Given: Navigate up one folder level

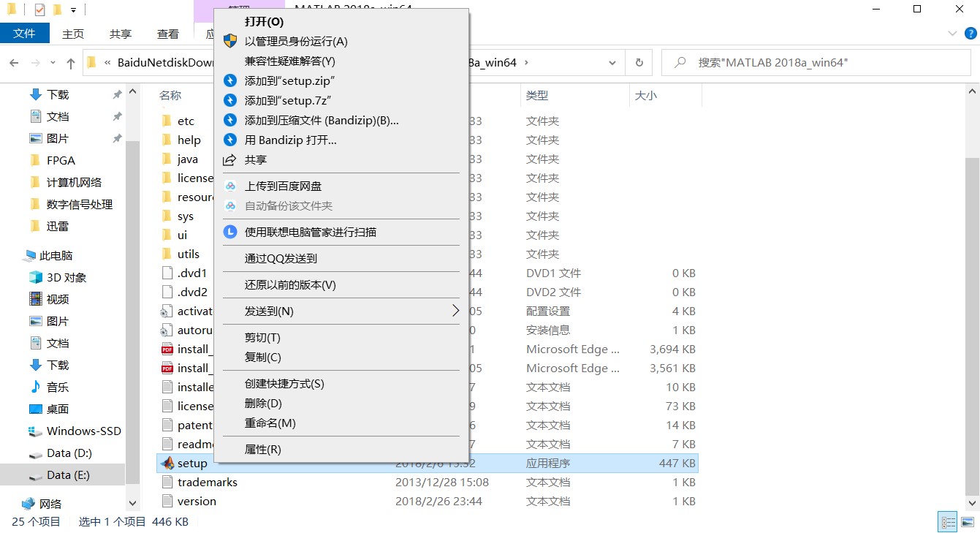Looking at the screenshot, I should (x=70, y=62).
